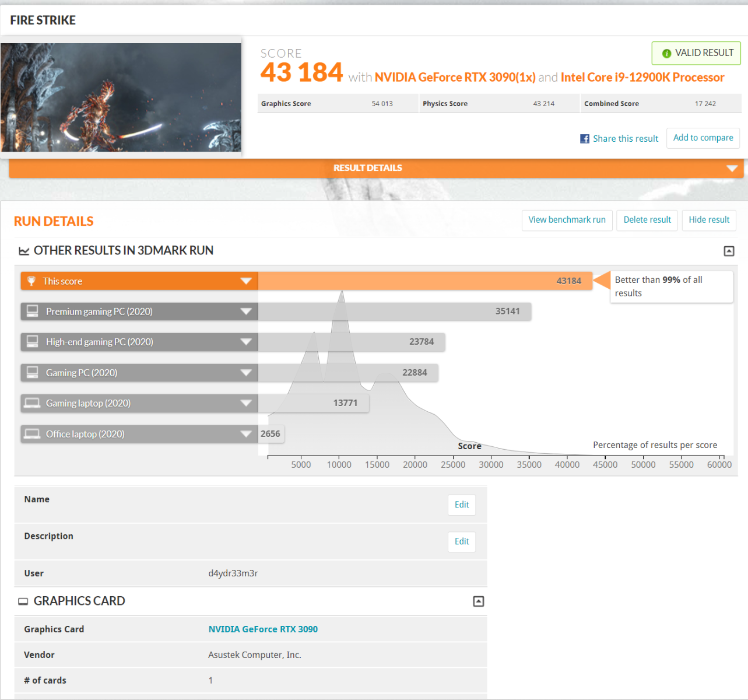Open the NVIDIA GeForce RTX 3090 graphics card link
Viewport: 748px width, 700px height.
tap(263, 629)
